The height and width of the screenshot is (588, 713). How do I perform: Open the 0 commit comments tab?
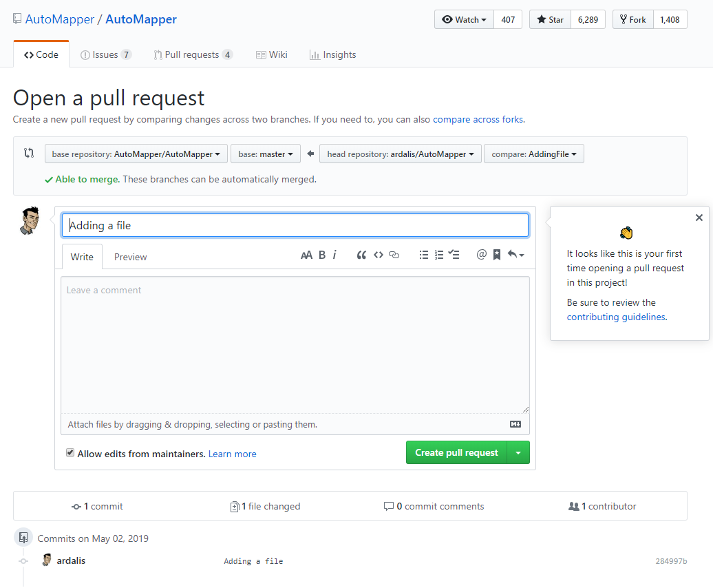pos(434,506)
